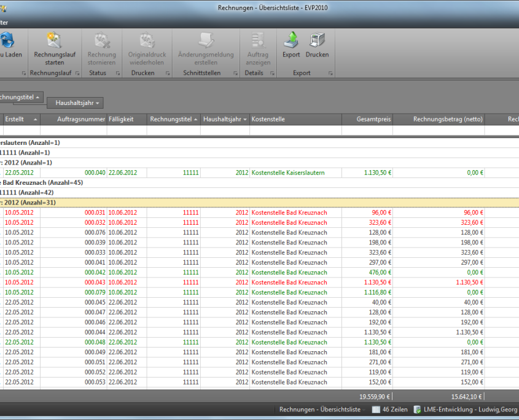Click order number 000.048 cell

[74, 342]
